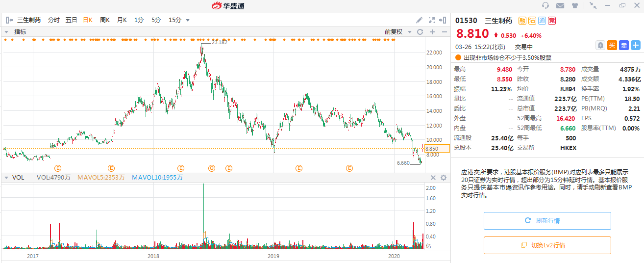The height and width of the screenshot is (263, 644).
Task: Click the MAVOL10:1955万 label
Action: (x=157, y=178)
